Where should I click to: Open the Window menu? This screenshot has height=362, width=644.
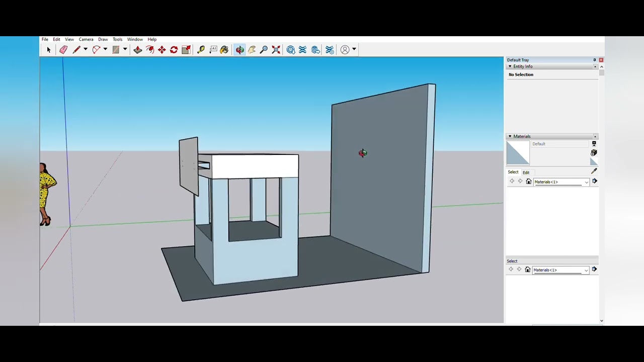click(x=135, y=39)
